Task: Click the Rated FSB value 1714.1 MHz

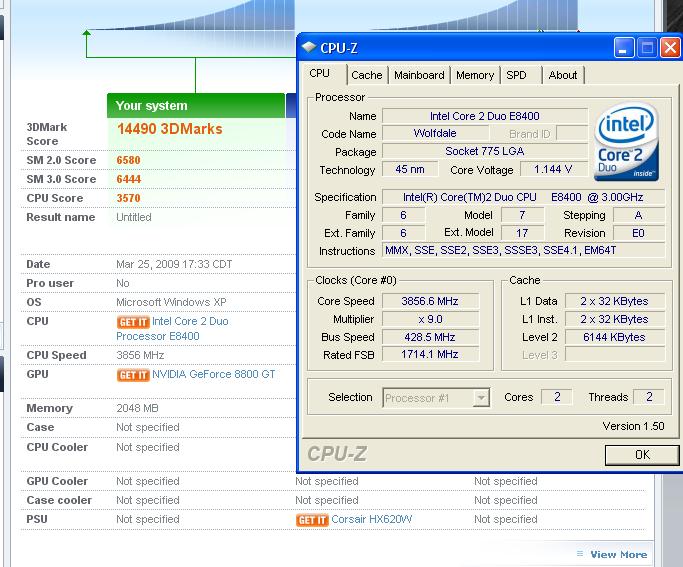Action: pyautogui.click(x=430, y=354)
